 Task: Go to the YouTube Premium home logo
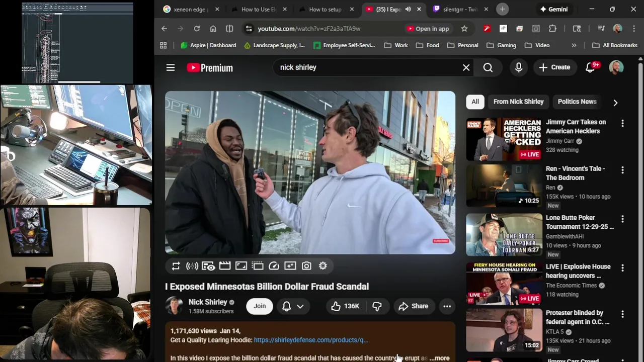coord(210,67)
